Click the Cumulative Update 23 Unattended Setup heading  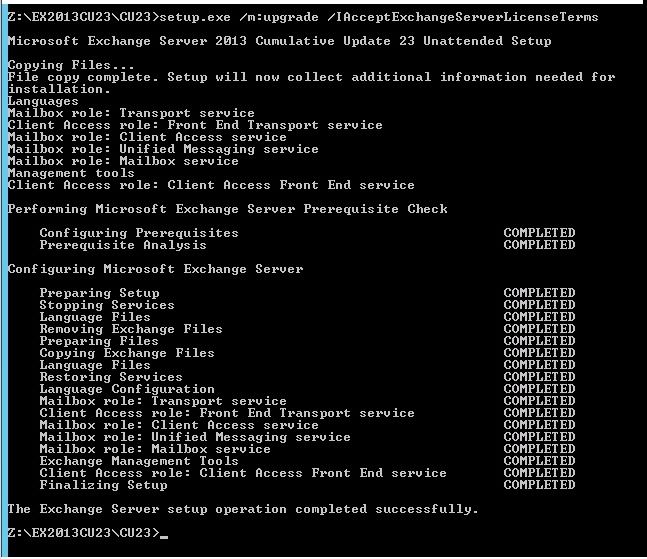pyautogui.click(x=279, y=41)
